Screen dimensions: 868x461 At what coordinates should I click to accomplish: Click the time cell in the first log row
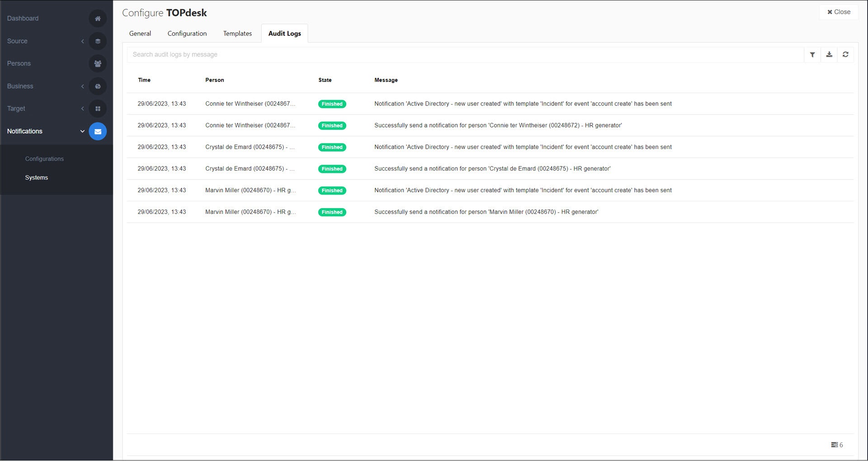pyautogui.click(x=162, y=104)
